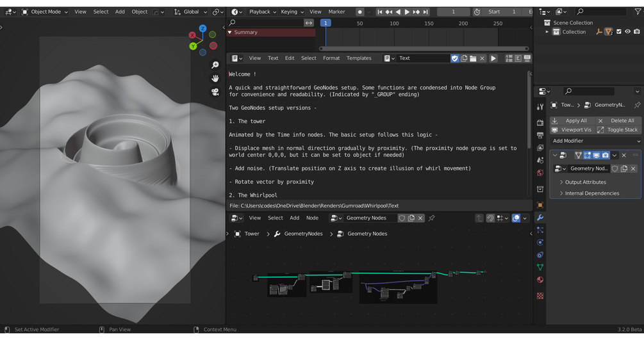Open Object Data properties tab

point(540,267)
